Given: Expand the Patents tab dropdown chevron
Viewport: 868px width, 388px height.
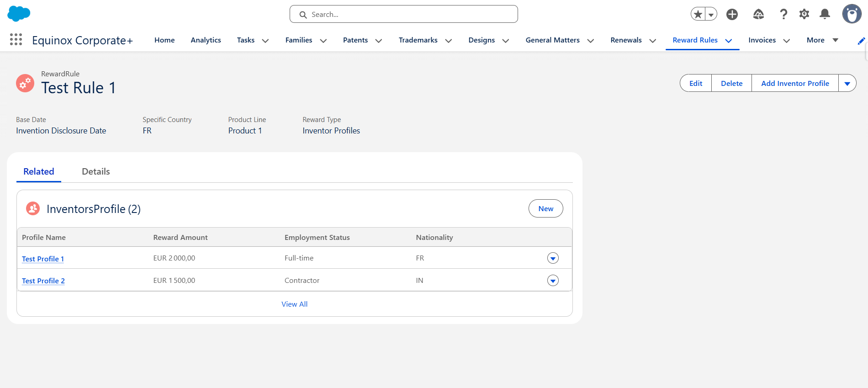Looking at the screenshot, I should (x=379, y=41).
